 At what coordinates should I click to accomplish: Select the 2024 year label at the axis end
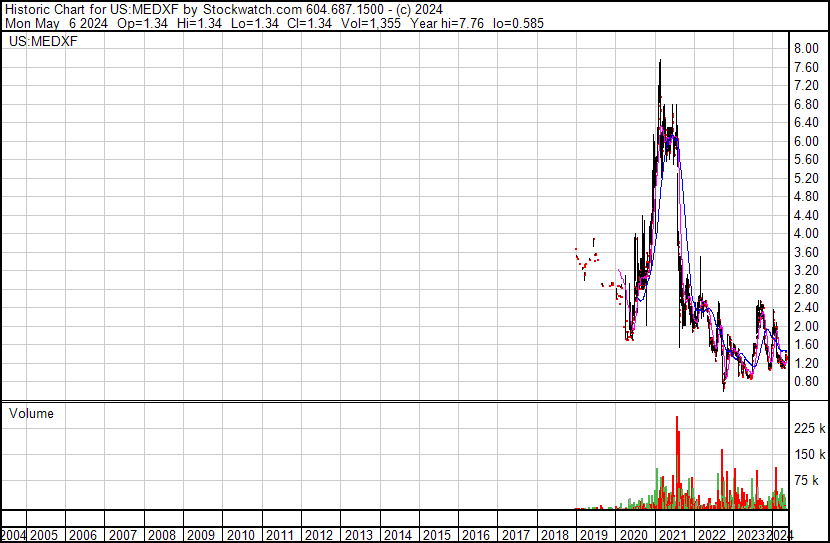[780, 535]
